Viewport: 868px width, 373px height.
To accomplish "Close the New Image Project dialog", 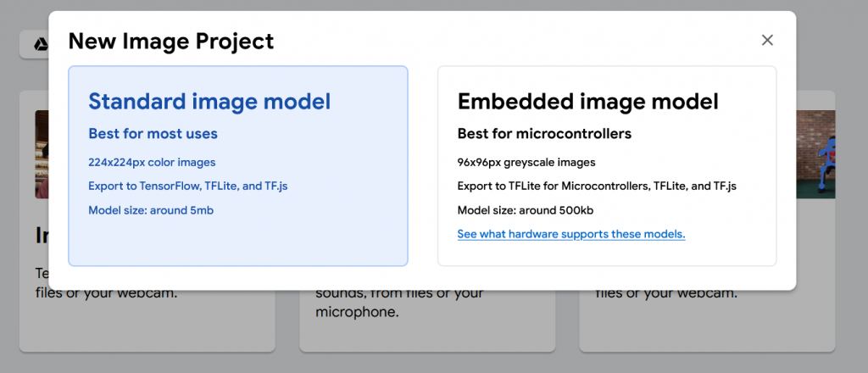I will (767, 40).
